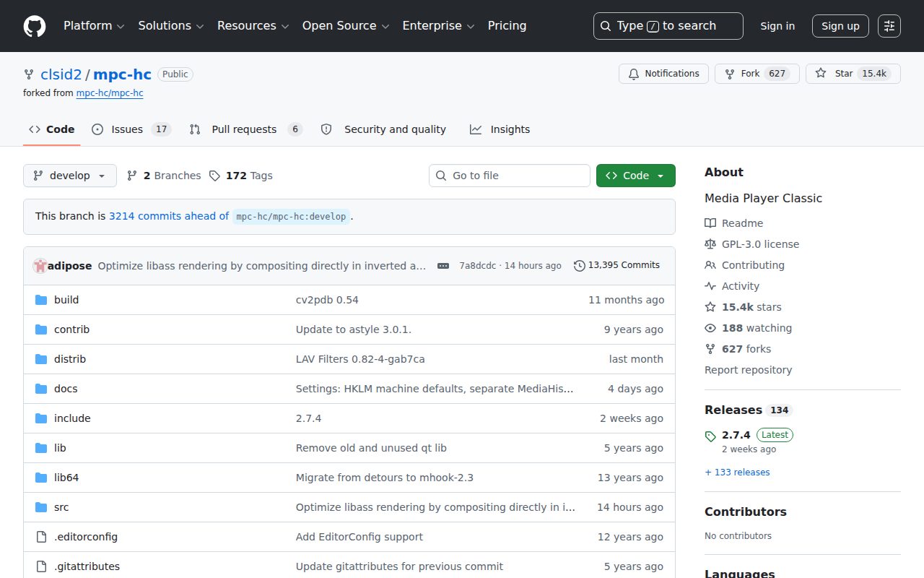Viewport: 924px width, 578px height.
Task: Click the Contributing people icon
Action: pyautogui.click(x=710, y=265)
